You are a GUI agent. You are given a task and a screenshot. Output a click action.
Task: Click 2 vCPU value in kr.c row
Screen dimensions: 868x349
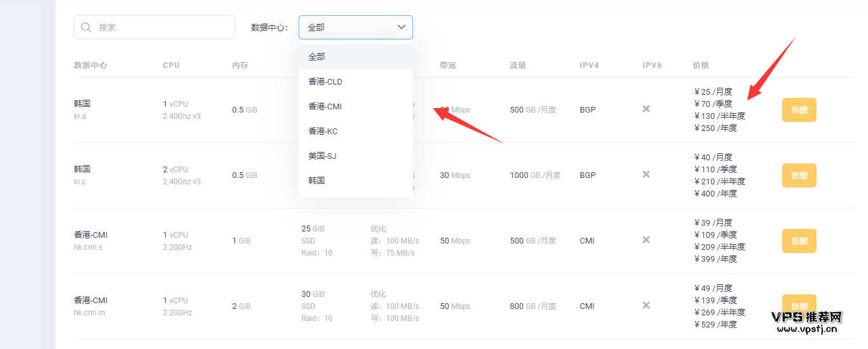coord(175,169)
